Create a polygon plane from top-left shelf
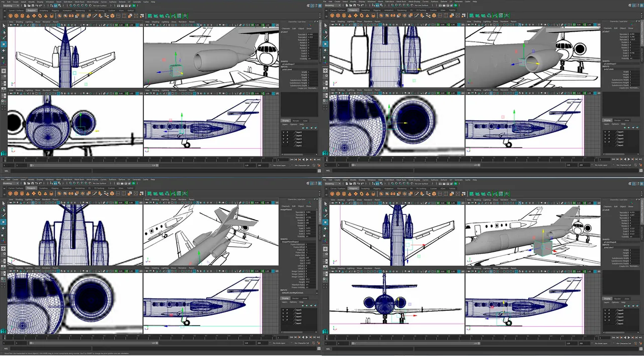This screenshot has height=356, width=644. pyautogui.click(x=34, y=16)
